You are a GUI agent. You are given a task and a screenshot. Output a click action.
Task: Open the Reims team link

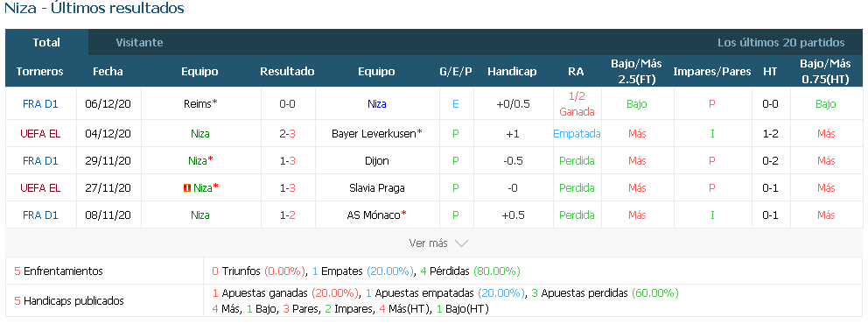click(x=198, y=103)
